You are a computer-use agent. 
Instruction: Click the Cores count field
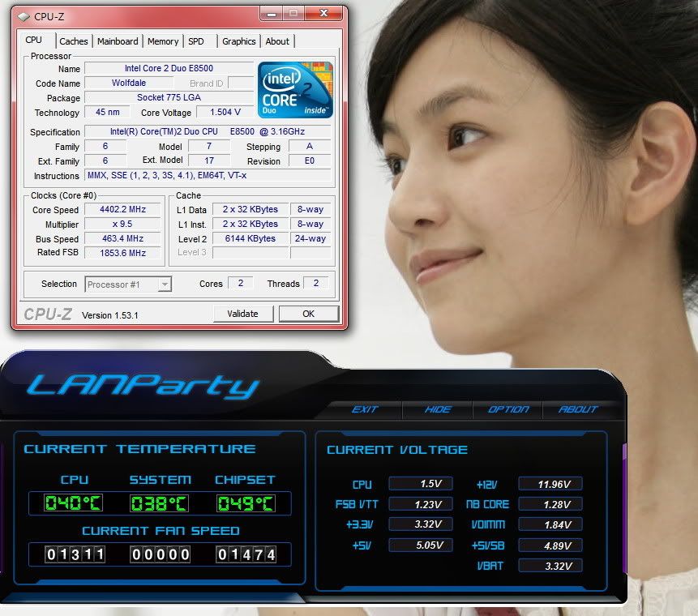click(x=241, y=283)
